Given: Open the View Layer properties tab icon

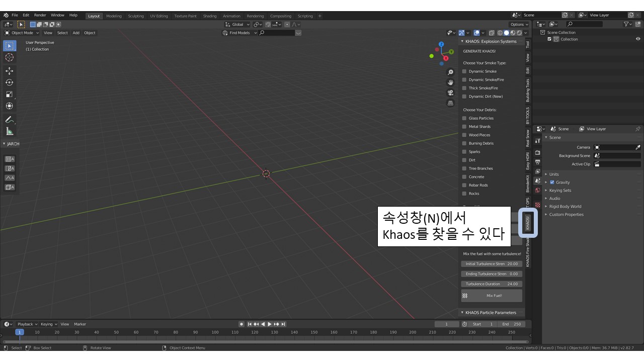Looking at the screenshot, I should coord(537,171).
